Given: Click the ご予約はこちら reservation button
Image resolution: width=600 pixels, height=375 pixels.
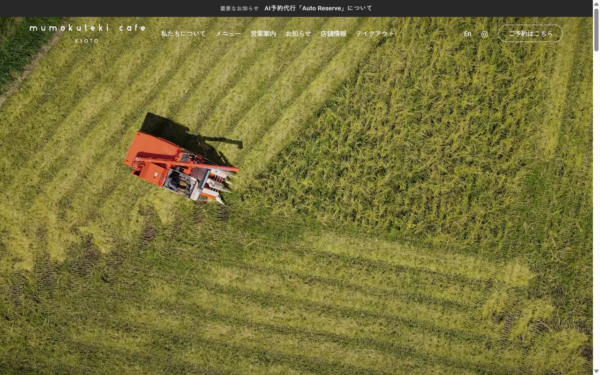Looking at the screenshot, I should 530,33.
